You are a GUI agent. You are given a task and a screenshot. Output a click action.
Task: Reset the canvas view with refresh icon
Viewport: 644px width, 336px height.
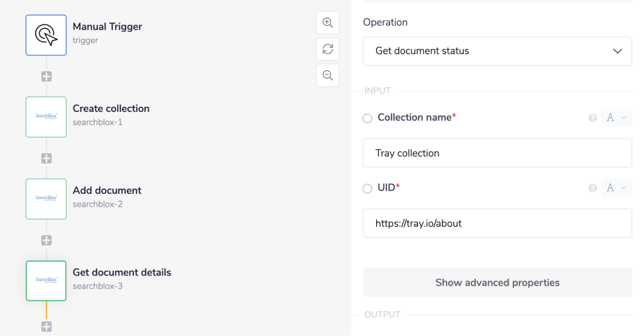(x=328, y=49)
